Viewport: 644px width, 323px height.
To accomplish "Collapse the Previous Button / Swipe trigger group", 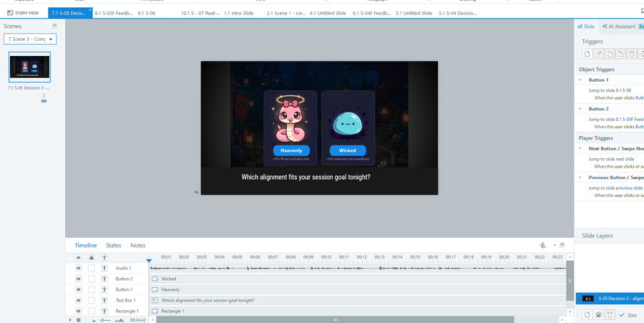I will pyautogui.click(x=580, y=178).
